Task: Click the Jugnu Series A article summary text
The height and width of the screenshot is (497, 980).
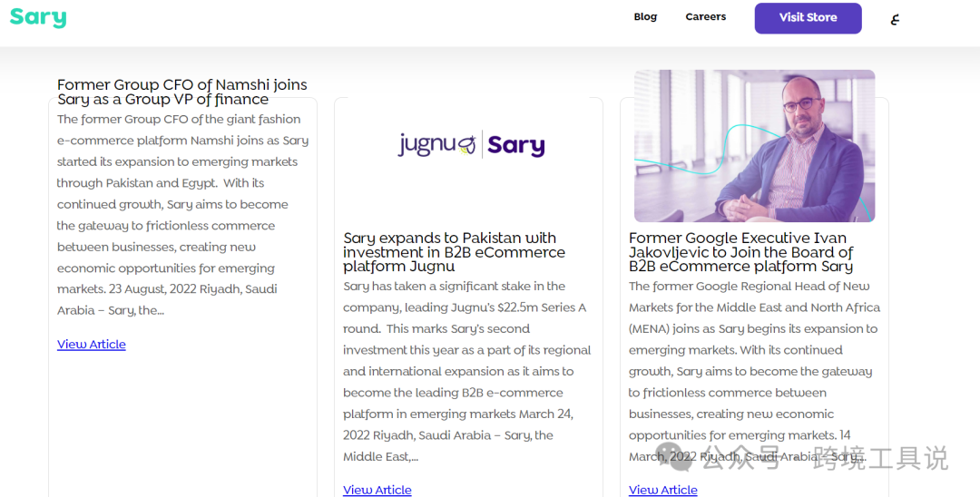Action: 466,372
